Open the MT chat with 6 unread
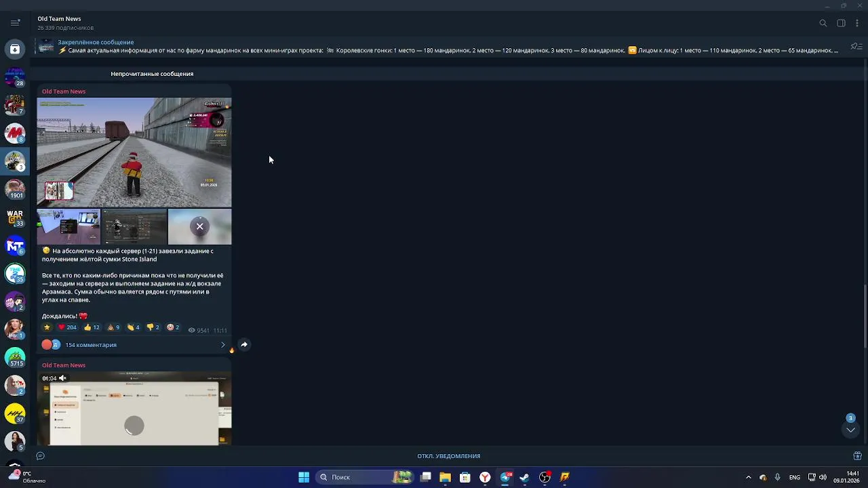868x488 pixels. coord(15,245)
